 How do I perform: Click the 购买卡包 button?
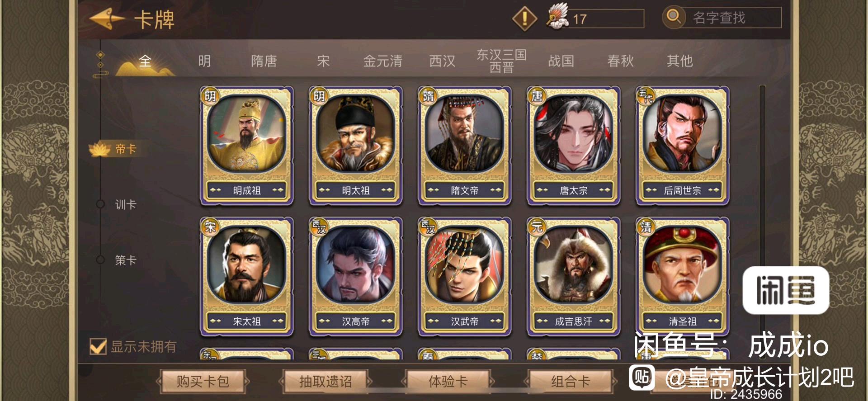coord(203,382)
